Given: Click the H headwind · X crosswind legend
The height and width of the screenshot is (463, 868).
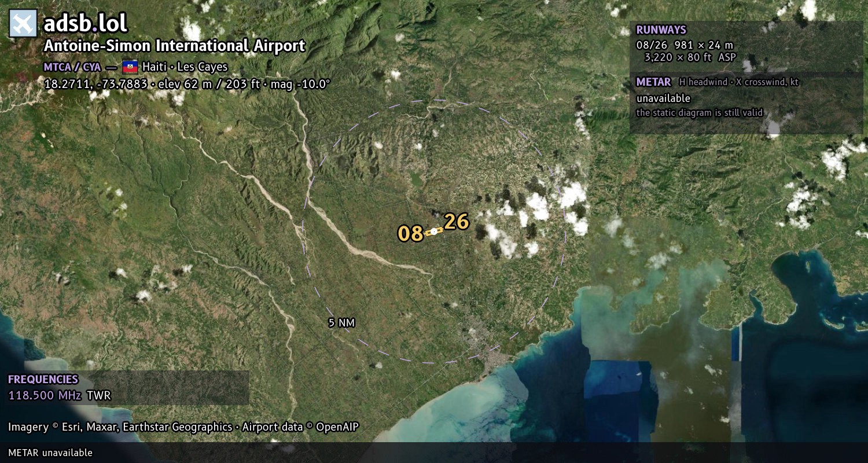Looking at the screenshot, I should tap(739, 82).
